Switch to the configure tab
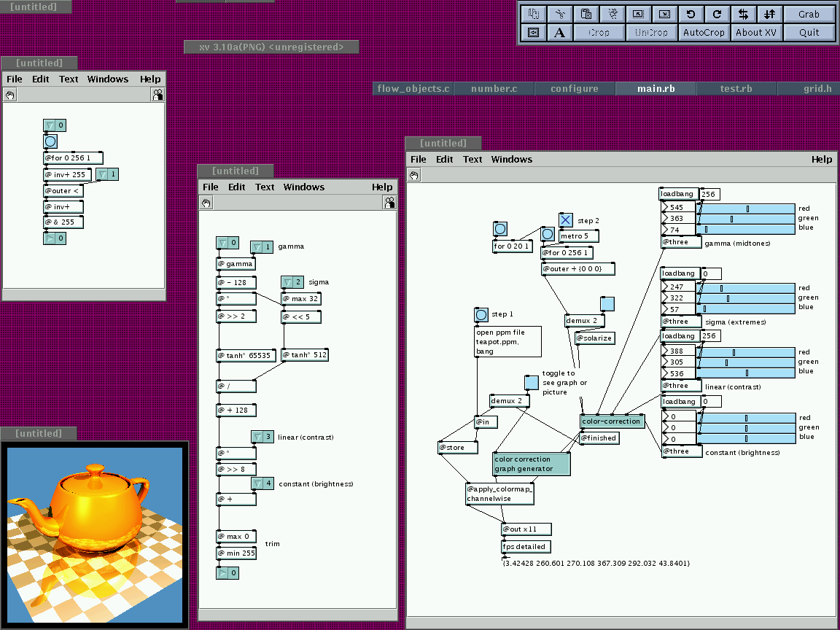 tap(575, 88)
